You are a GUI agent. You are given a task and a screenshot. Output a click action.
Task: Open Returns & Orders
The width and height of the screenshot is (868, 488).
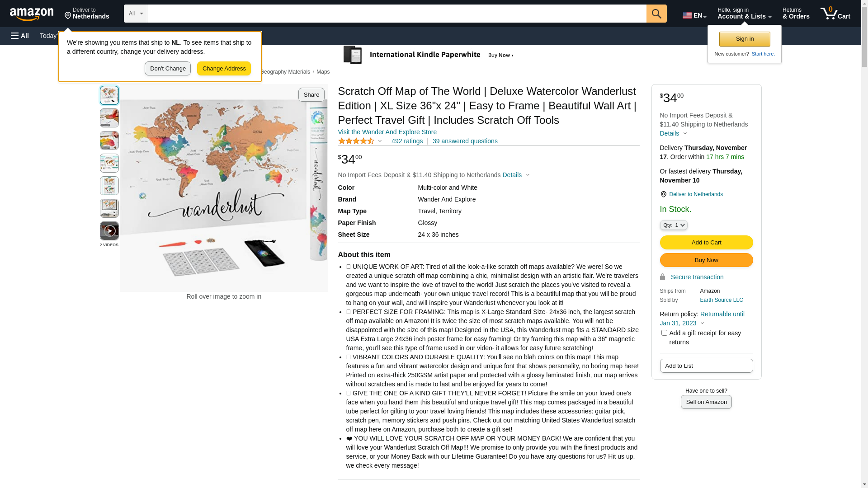click(796, 14)
